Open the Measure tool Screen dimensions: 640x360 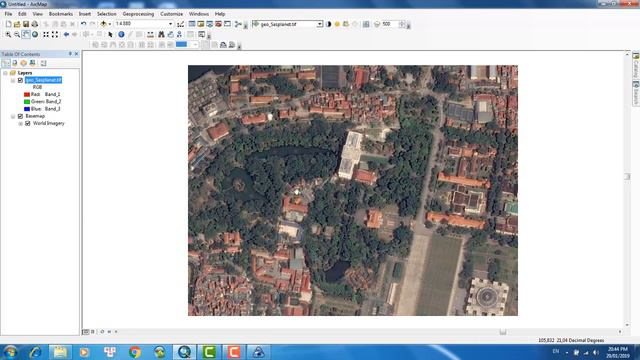(x=151, y=35)
